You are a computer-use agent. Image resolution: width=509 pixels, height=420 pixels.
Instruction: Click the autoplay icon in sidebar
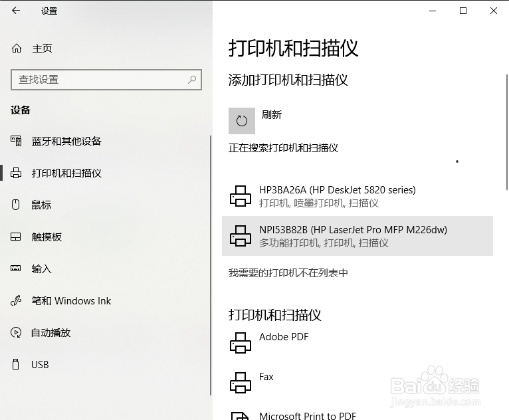[x=16, y=333]
